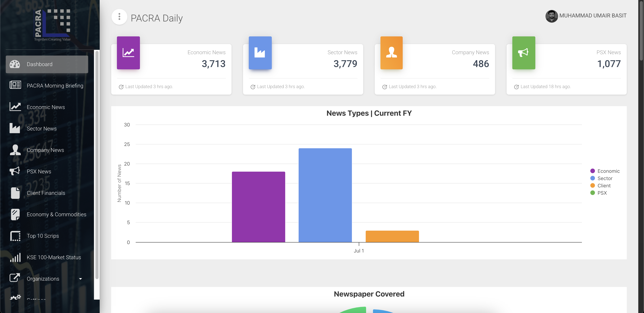
Task: Click the PSX News count 1,077
Action: tap(609, 64)
